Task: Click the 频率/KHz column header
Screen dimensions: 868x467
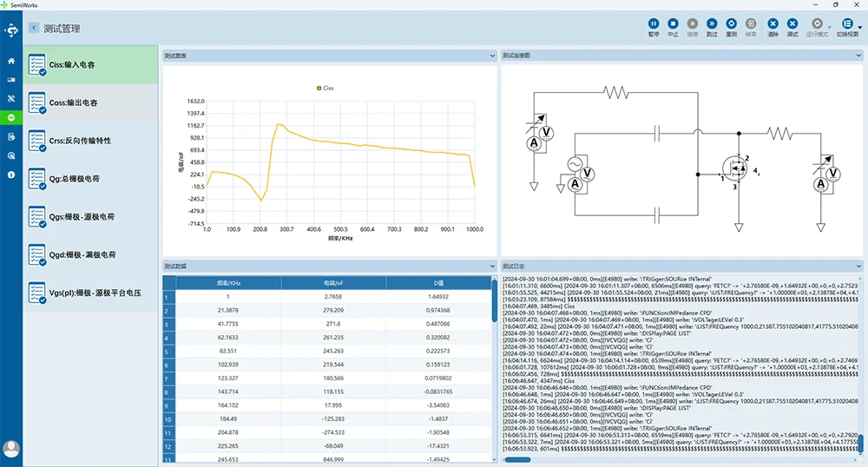Action: click(x=227, y=283)
